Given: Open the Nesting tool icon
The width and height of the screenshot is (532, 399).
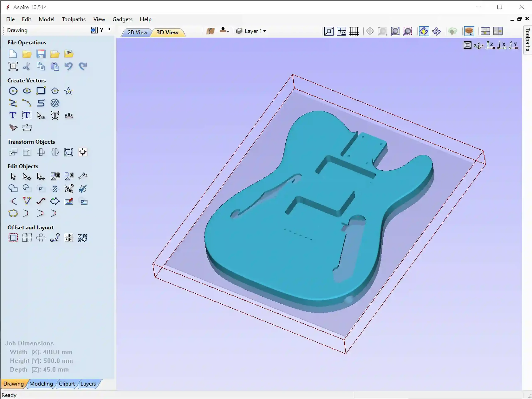Looking at the screenshot, I should coord(83,238).
